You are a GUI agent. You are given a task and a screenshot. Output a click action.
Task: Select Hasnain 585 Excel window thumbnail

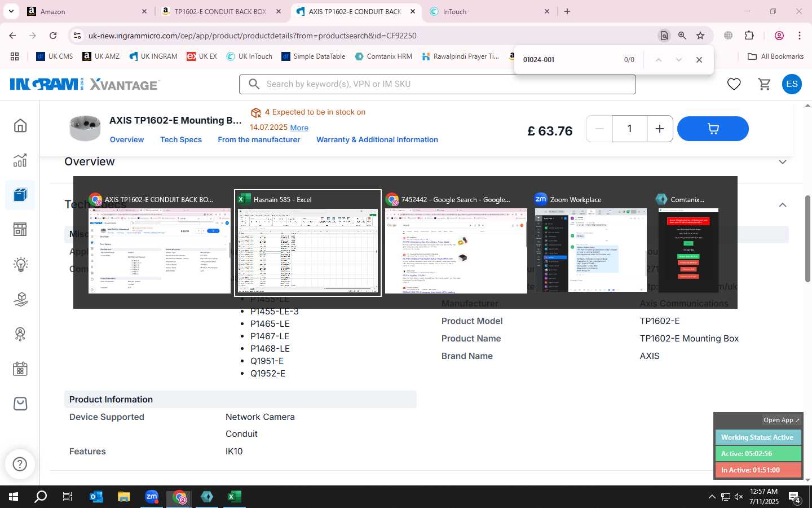[308, 243]
